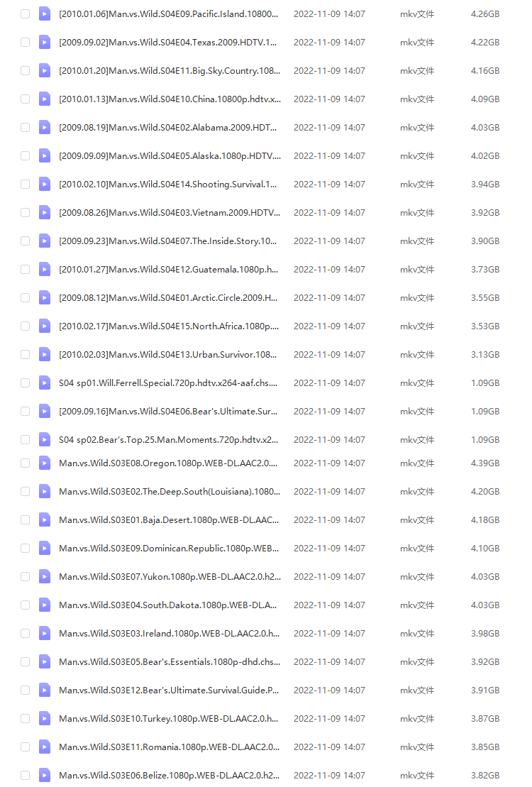532x787 pixels.
Task: Click the video file icon beside S04E10 China
Action: (45, 99)
